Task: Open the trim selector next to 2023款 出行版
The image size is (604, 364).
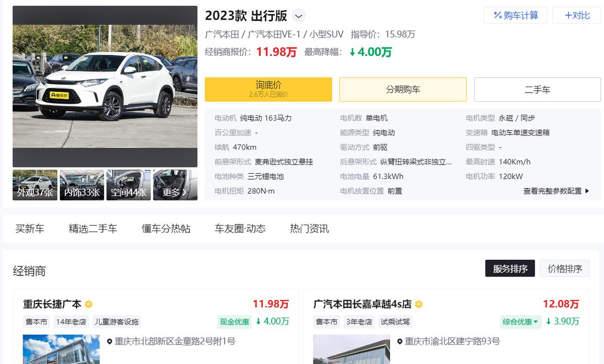Action: (x=298, y=16)
